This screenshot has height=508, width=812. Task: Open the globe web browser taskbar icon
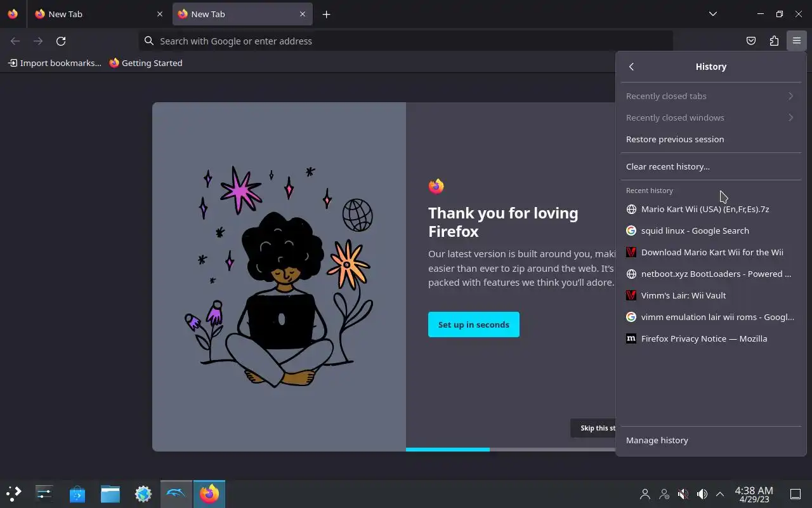point(143,493)
